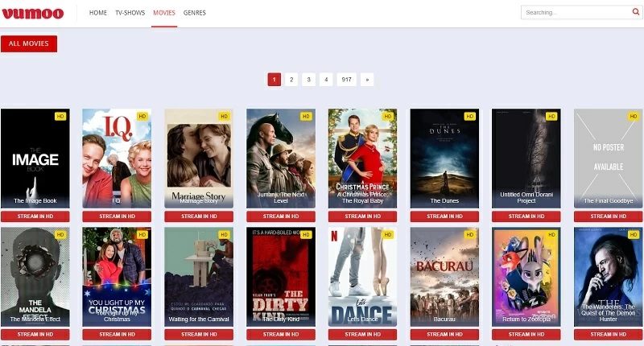Open The Dirty Kind poster

point(281,277)
